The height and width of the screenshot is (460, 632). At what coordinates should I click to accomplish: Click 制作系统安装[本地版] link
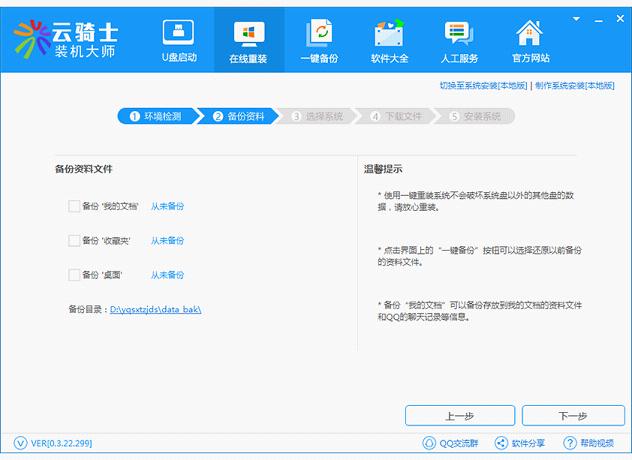tap(575, 85)
